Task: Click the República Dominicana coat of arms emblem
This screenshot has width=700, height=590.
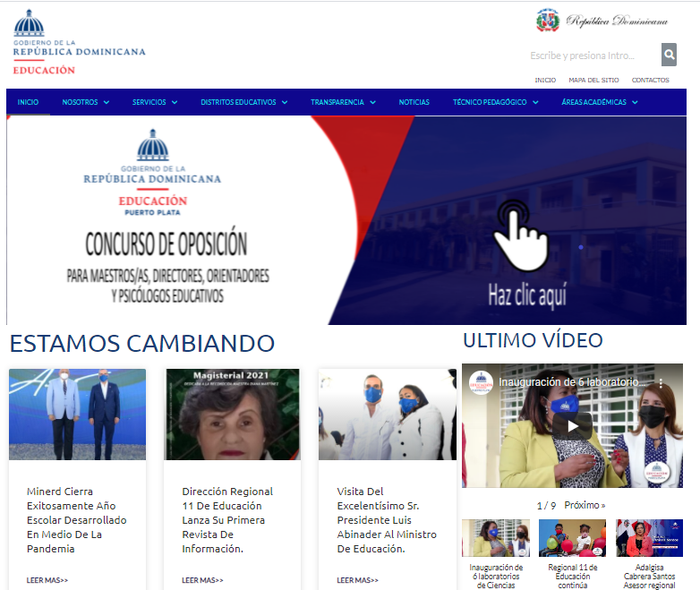Action: tap(548, 20)
